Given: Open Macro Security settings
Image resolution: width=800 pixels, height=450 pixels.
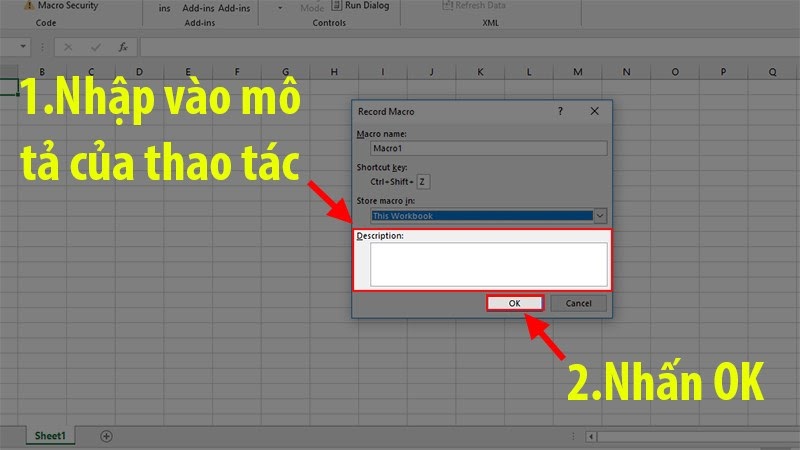Looking at the screenshot, I should [x=68, y=6].
